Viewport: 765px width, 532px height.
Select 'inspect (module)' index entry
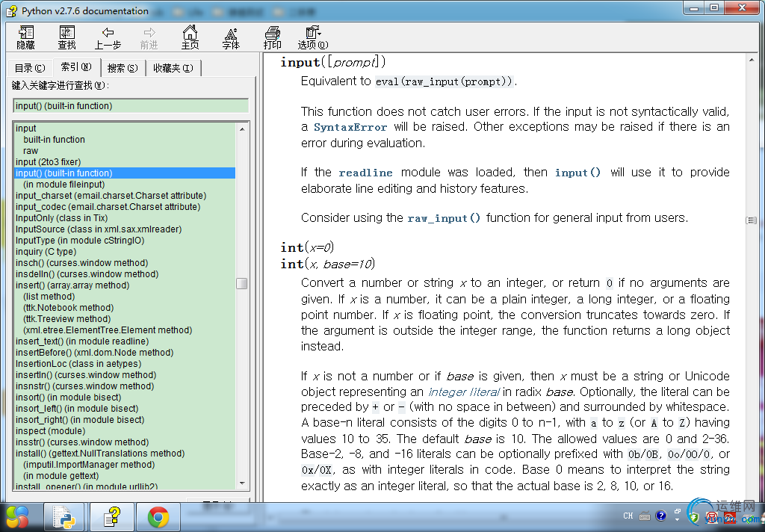pyautogui.click(x=50, y=431)
